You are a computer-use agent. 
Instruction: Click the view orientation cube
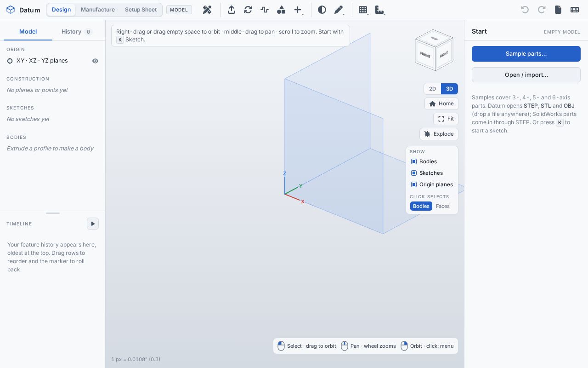(x=434, y=50)
